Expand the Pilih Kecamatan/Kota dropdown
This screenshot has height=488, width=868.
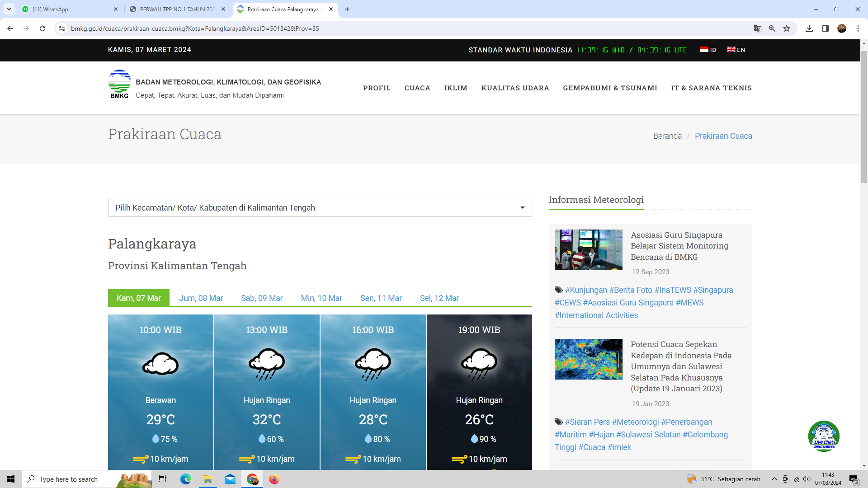[320, 207]
